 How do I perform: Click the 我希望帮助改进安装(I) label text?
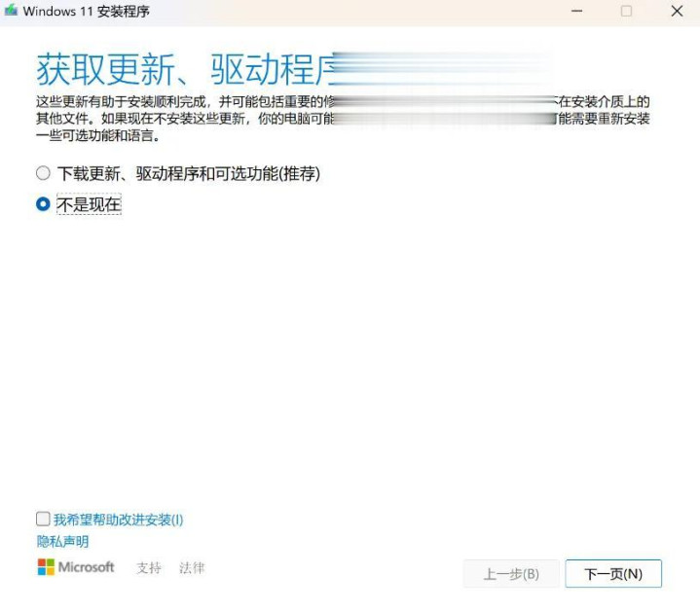point(119,520)
